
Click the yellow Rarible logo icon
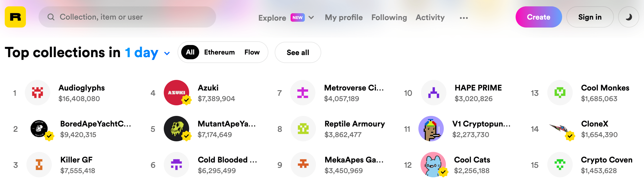pyautogui.click(x=15, y=17)
